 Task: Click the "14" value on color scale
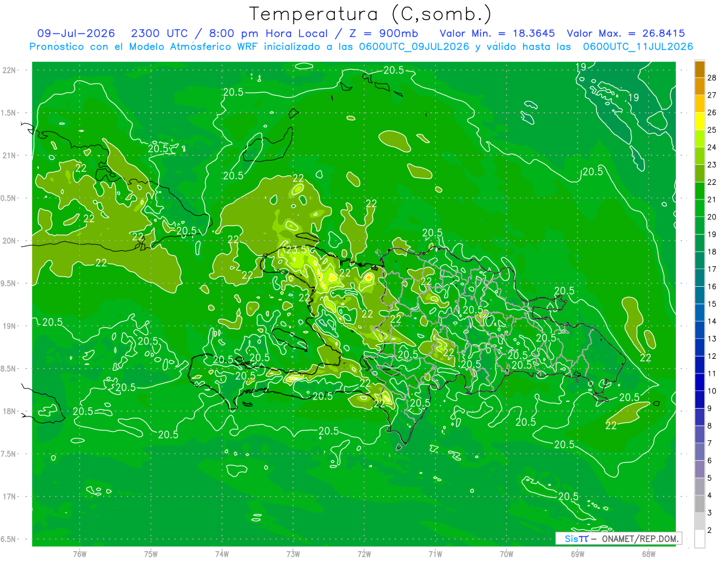(x=712, y=321)
